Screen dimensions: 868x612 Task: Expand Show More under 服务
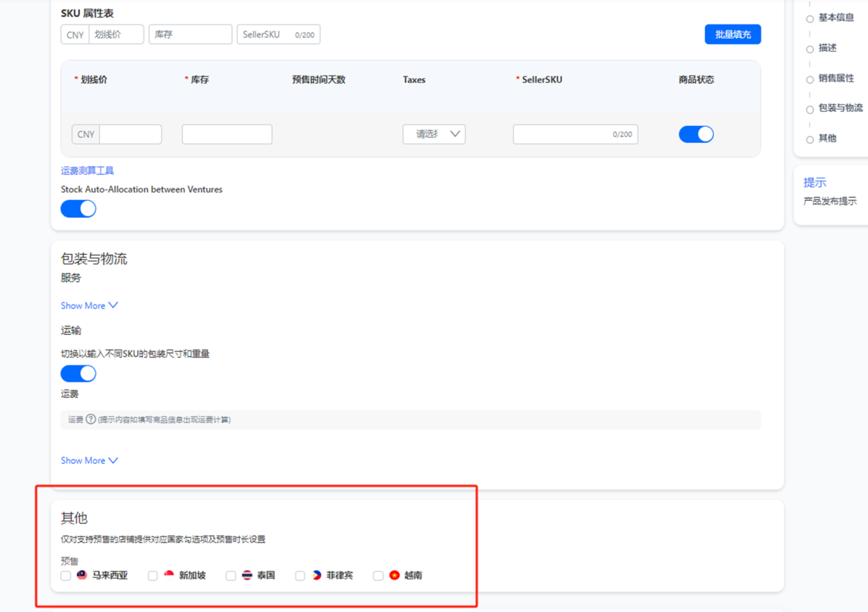pyautogui.click(x=89, y=305)
